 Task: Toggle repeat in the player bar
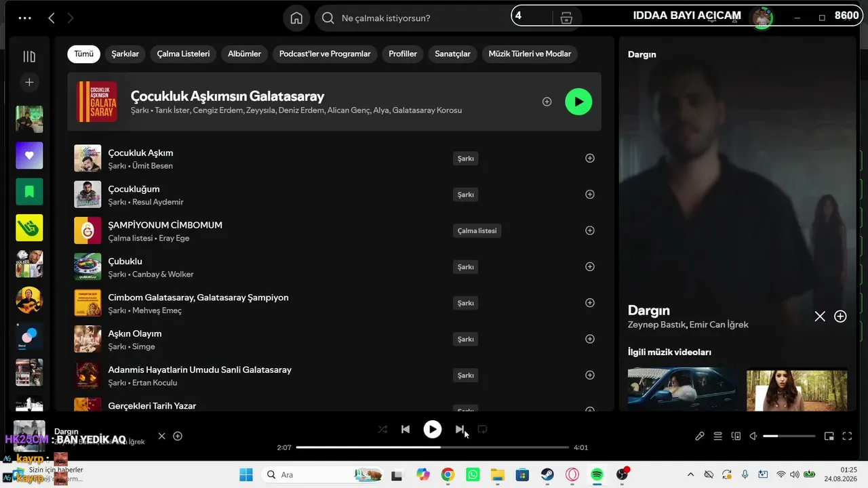click(482, 429)
